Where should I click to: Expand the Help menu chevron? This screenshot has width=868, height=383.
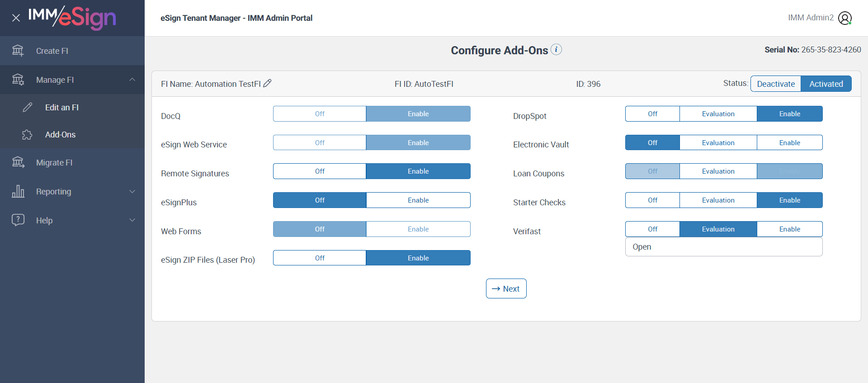pos(132,220)
